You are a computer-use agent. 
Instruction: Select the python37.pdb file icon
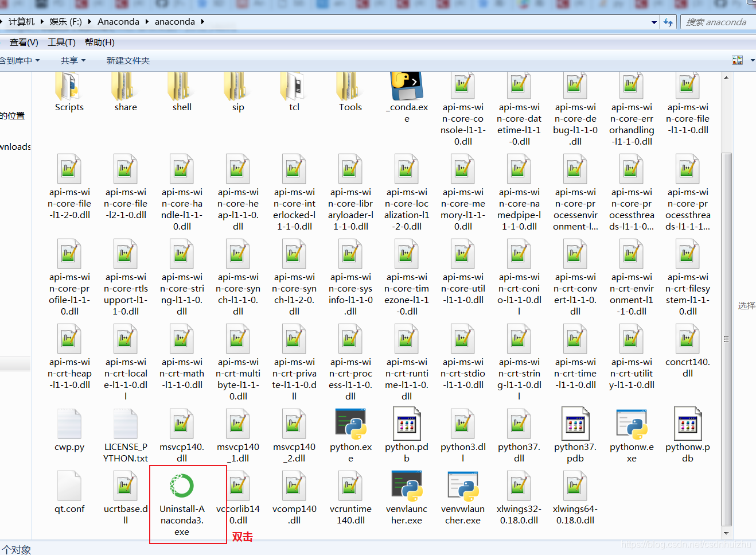coord(575,424)
